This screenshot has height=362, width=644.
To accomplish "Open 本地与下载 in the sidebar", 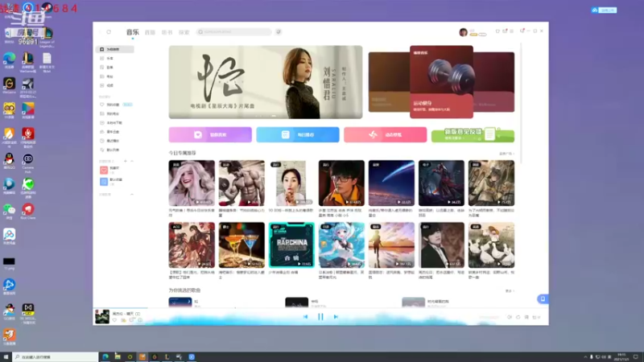I will pyautogui.click(x=114, y=123).
